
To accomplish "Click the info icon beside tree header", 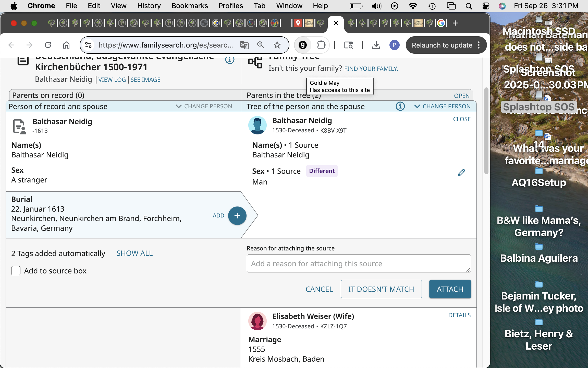I will click(x=400, y=106).
